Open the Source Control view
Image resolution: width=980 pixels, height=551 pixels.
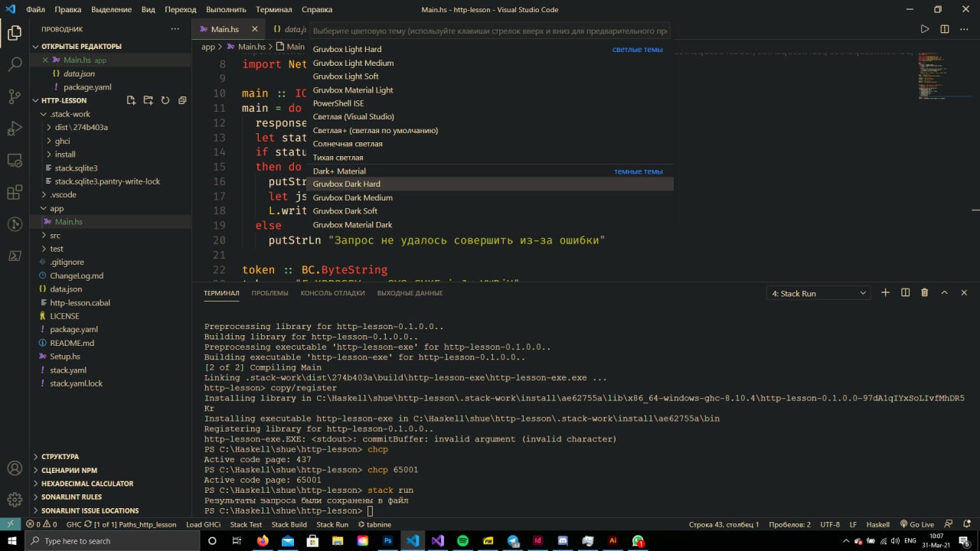pyautogui.click(x=15, y=96)
